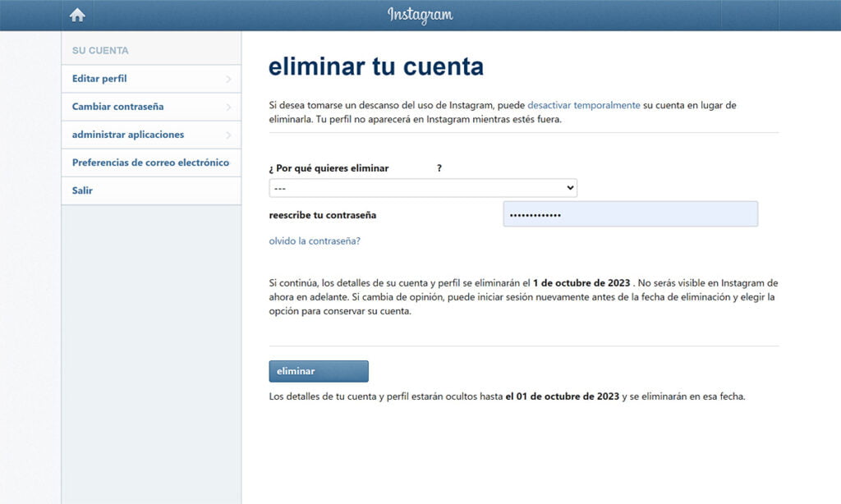This screenshot has width=841, height=504.
Task: Go to Instagram home via house icon
Action: [77, 15]
